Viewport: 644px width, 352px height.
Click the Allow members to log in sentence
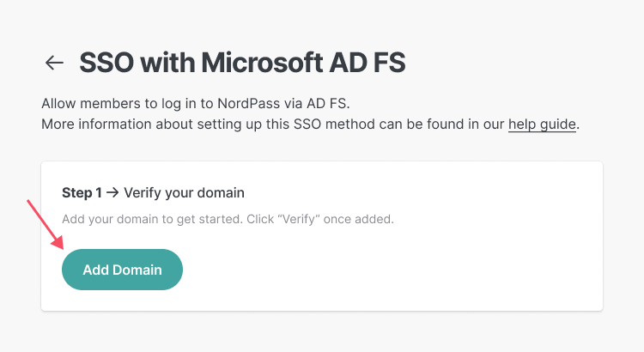tap(196, 104)
